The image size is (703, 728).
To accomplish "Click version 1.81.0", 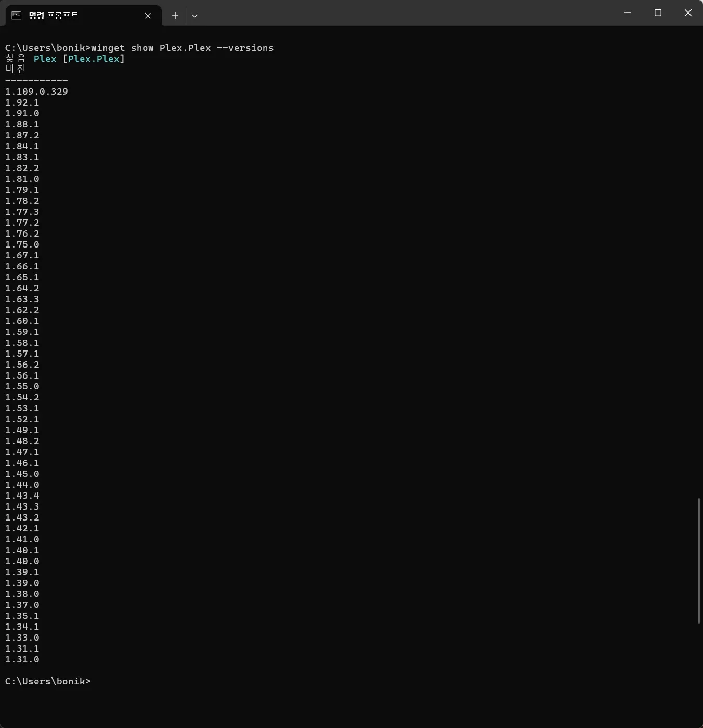I will point(22,179).
